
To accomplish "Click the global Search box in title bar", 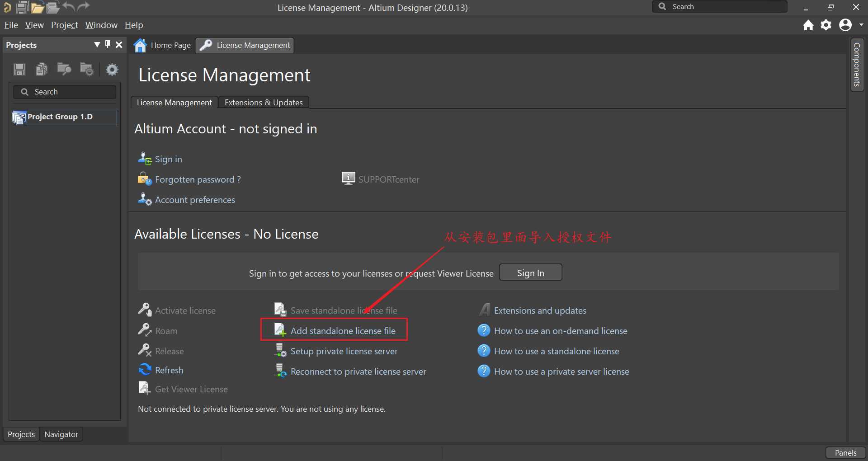I will pos(720,7).
